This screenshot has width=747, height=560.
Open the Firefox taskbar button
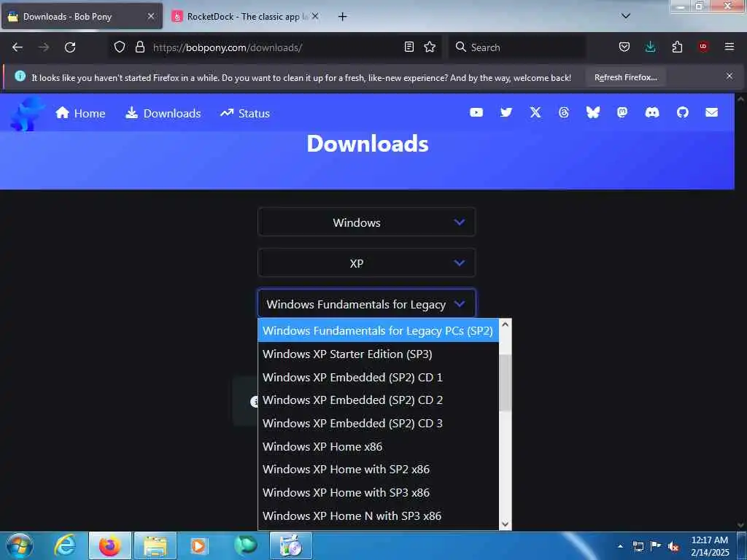110,545
